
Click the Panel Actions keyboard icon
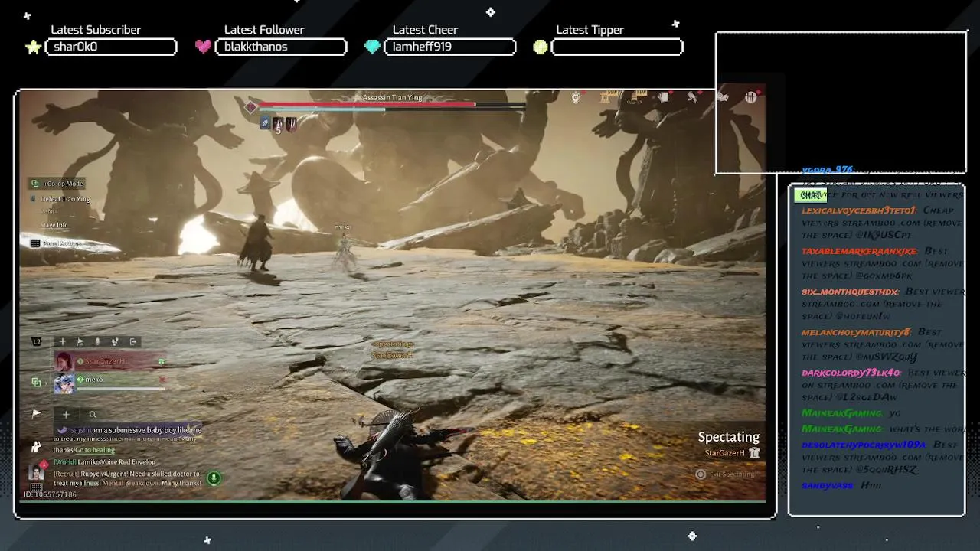34,243
